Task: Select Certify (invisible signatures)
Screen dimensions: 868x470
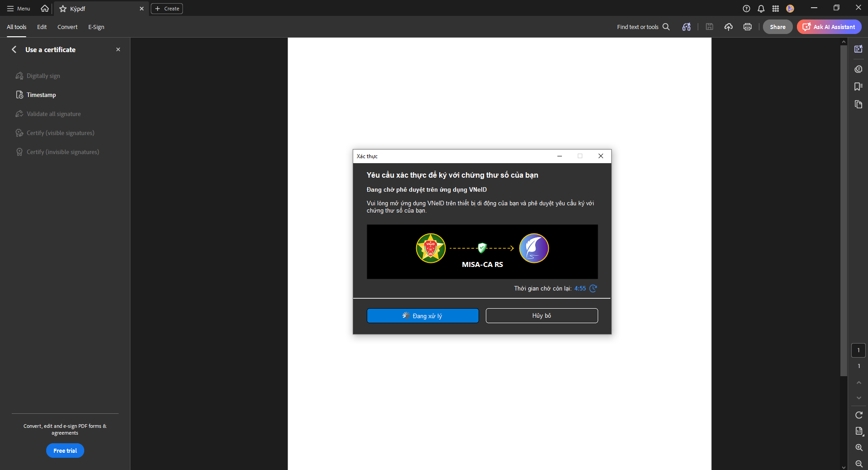Action: [x=58, y=152]
